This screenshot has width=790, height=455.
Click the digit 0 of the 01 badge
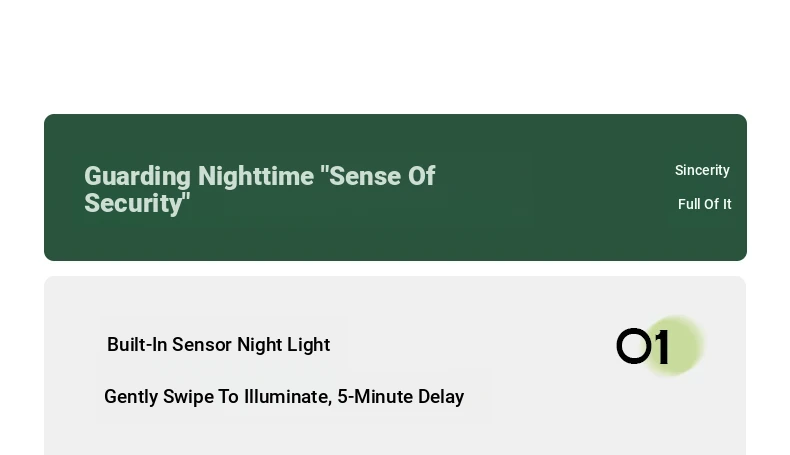coord(634,346)
